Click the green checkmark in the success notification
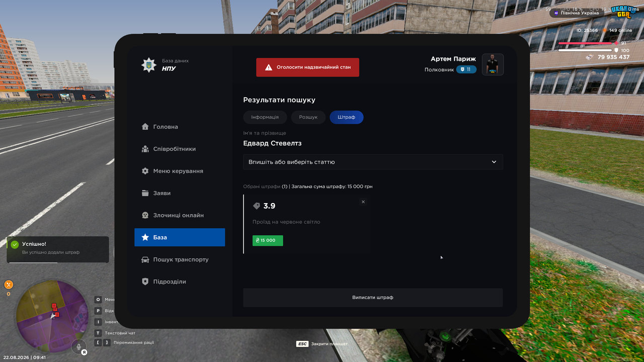The image size is (644, 362). tap(15, 244)
